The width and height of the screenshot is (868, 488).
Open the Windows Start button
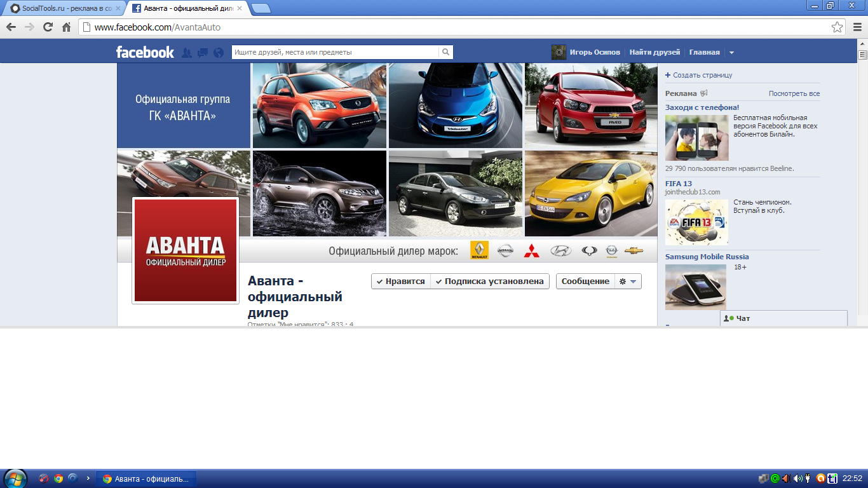(15, 478)
